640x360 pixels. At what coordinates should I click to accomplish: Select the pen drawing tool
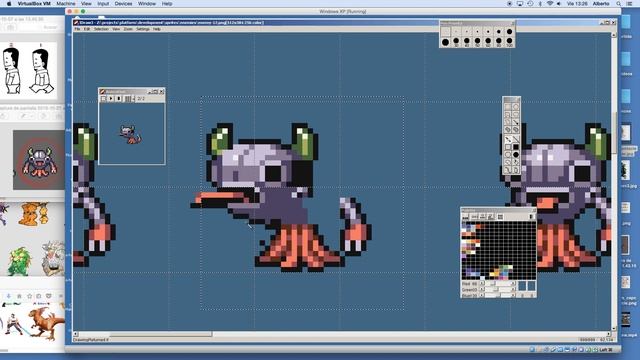(x=508, y=139)
